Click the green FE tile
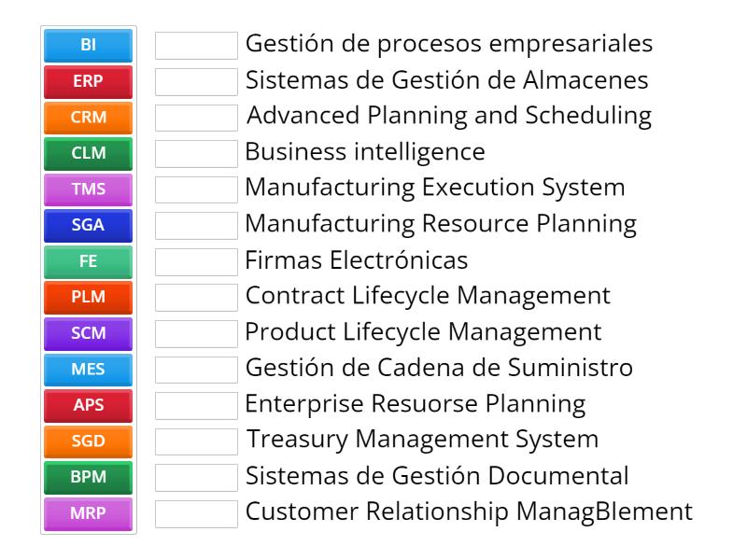 pyautogui.click(x=89, y=261)
